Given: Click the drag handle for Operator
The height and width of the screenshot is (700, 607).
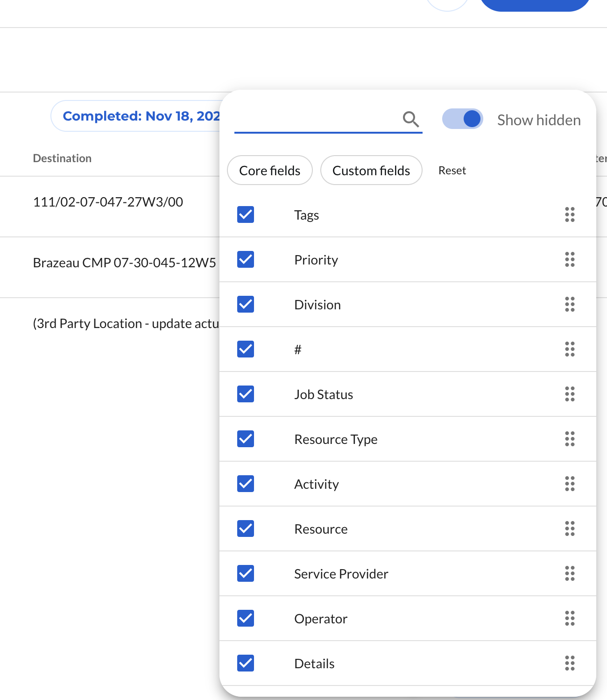Looking at the screenshot, I should (x=570, y=619).
